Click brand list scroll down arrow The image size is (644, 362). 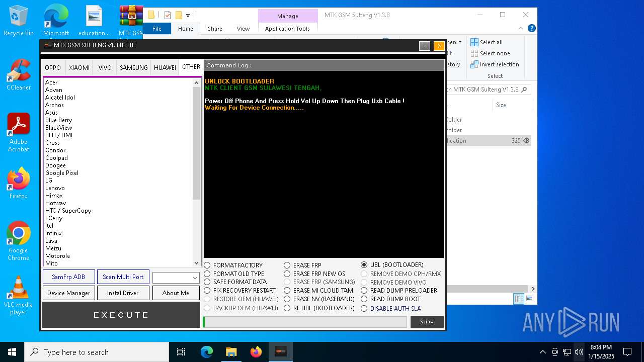(x=196, y=262)
